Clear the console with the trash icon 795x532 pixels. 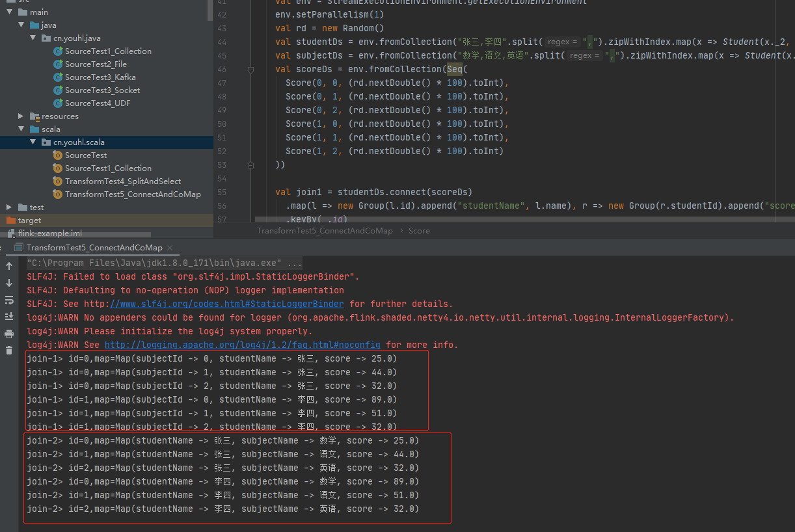(9, 351)
